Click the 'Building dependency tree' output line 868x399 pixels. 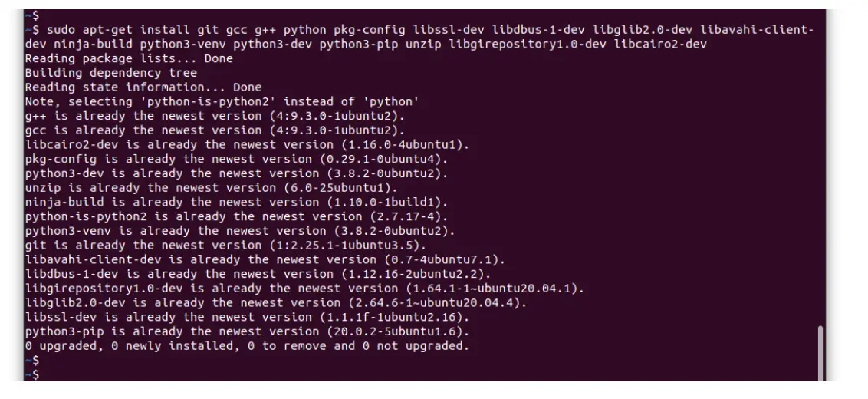[x=111, y=73]
